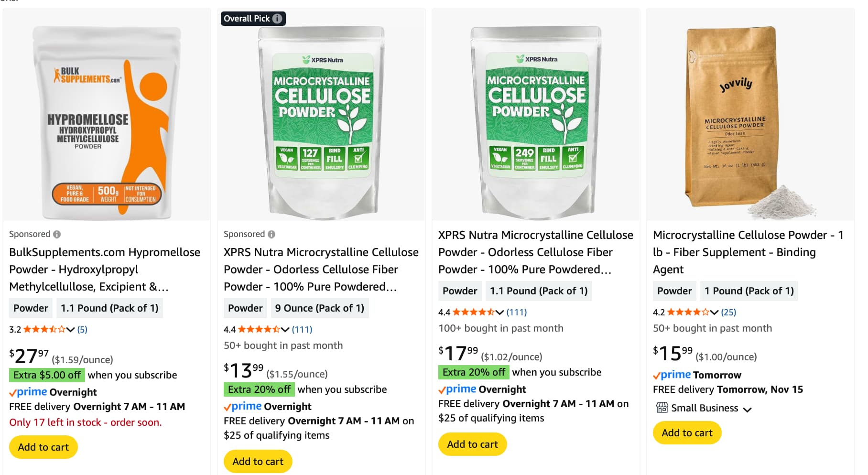The image size is (868, 475).
Task: Click star rating of Jovvily cellulose powder
Action: (x=688, y=312)
